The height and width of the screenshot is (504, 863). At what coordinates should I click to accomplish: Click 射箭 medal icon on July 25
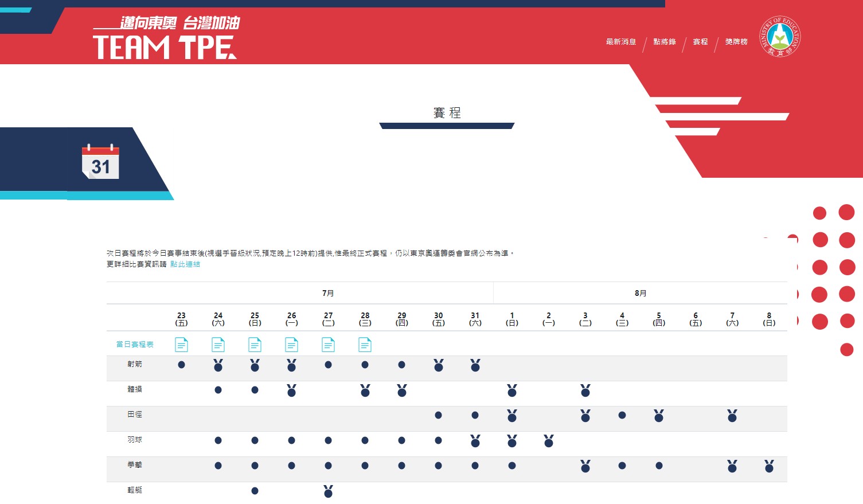pyautogui.click(x=255, y=365)
